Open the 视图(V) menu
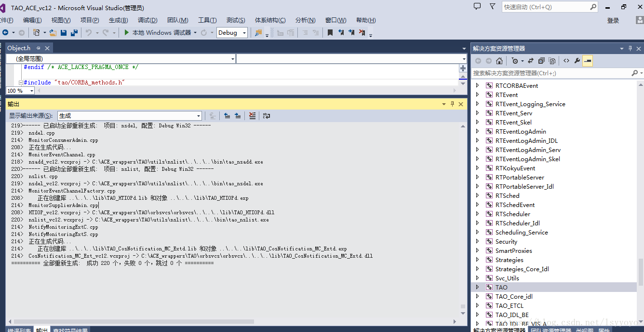 pos(61,20)
